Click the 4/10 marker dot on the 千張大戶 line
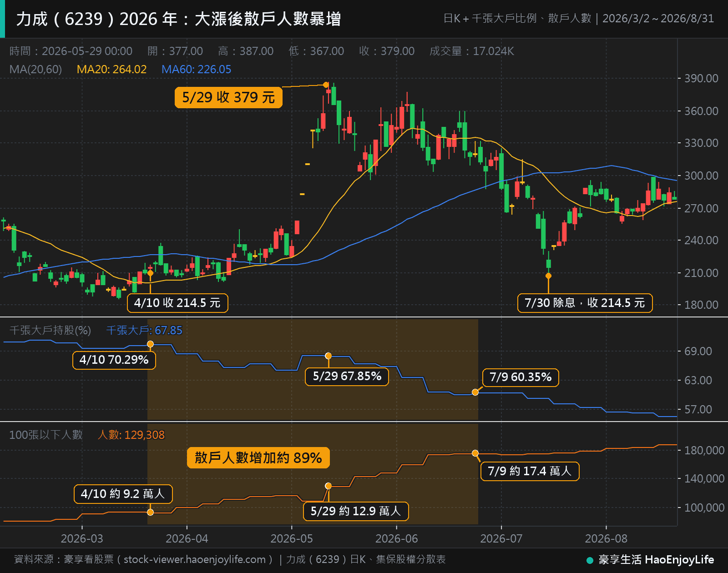728x573 pixels. tap(151, 344)
